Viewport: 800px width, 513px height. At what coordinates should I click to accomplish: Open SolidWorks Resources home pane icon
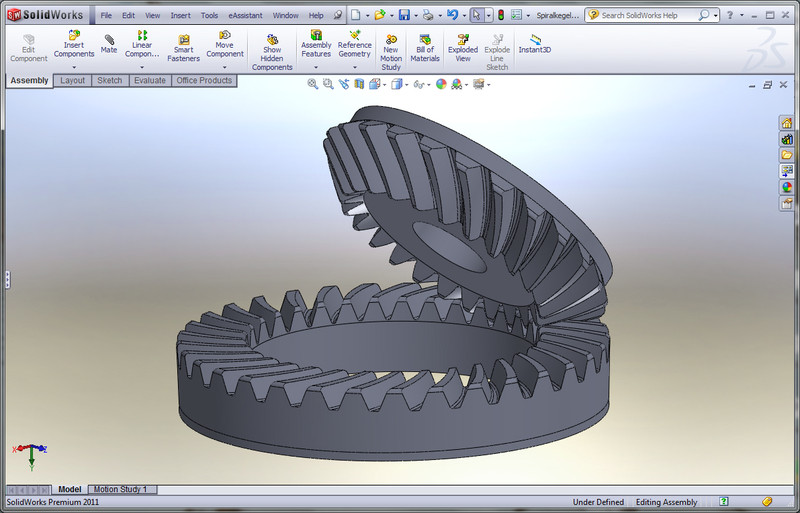pyautogui.click(x=787, y=123)
